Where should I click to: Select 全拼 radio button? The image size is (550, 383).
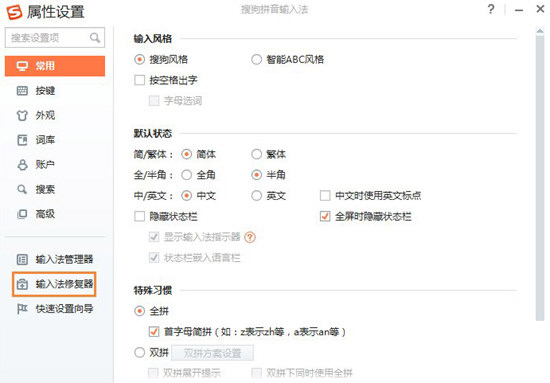click(x=140, y=311)
